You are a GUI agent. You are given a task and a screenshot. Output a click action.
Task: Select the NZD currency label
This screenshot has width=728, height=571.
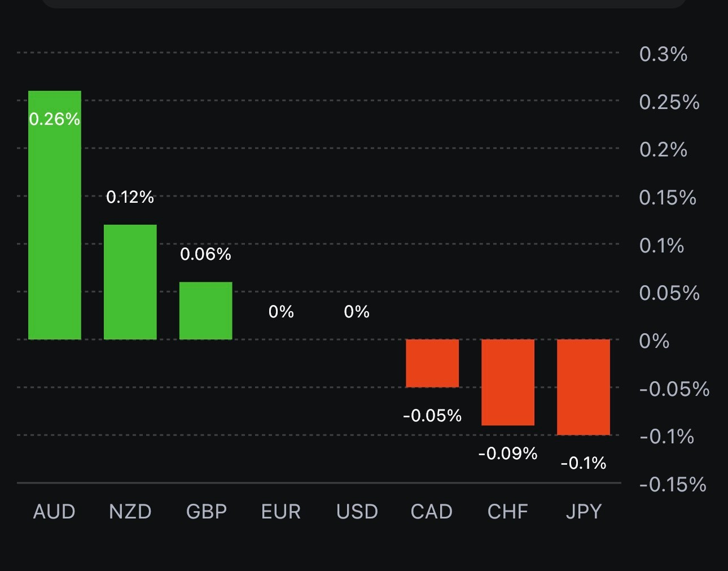pyautogui.click(x=130, y=512)
